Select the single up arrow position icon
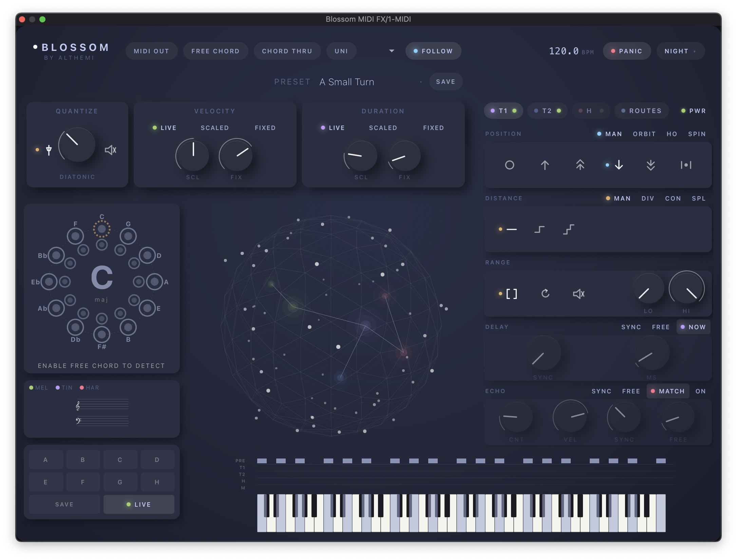The width and height of the screenshot is (737, 560). pos(545,165)
